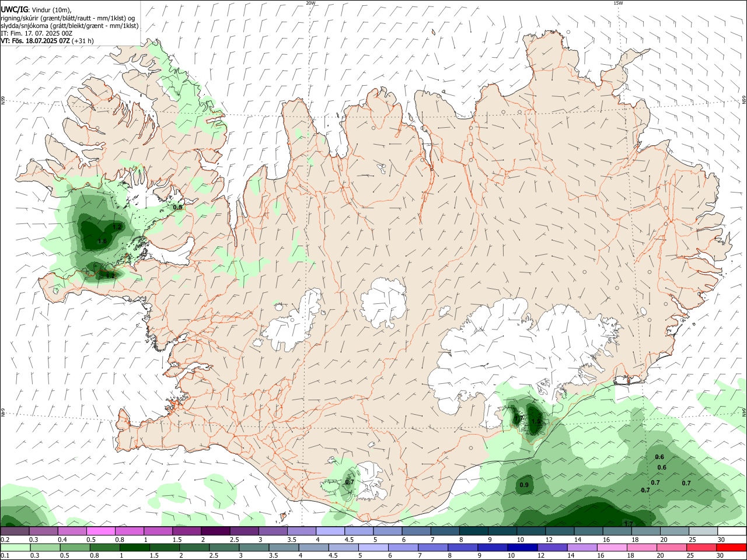Click the '1.6' precipitation value off the west coast
Viewport: 747px width, 560px height.
(x=102, y=241)
